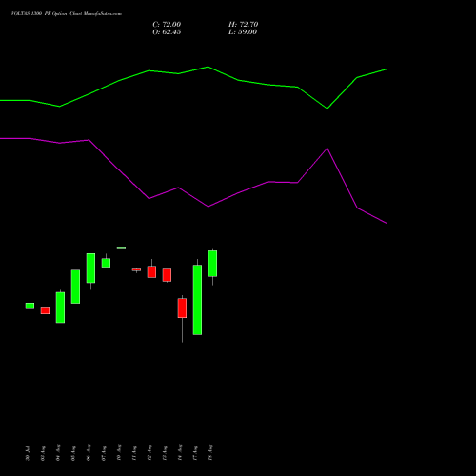
Task: Select the 06 Aug date label
Action: pos(89,452)
